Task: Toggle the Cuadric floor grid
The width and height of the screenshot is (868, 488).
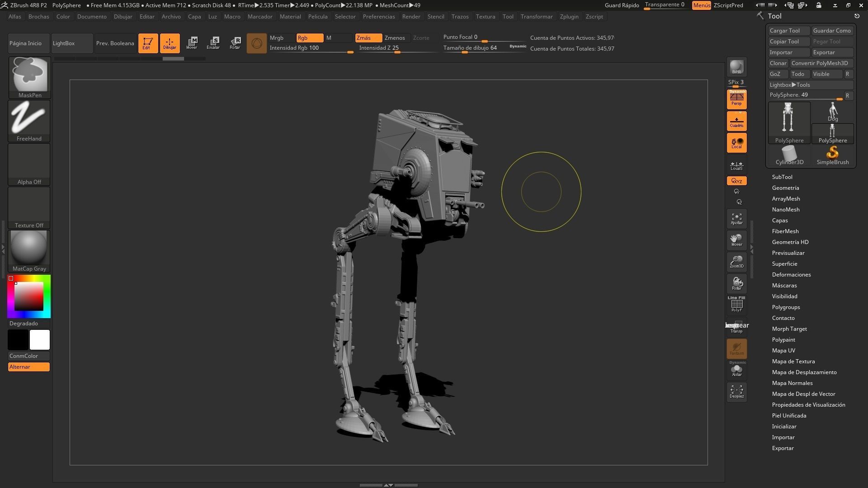Action: (x=736, y=121)
